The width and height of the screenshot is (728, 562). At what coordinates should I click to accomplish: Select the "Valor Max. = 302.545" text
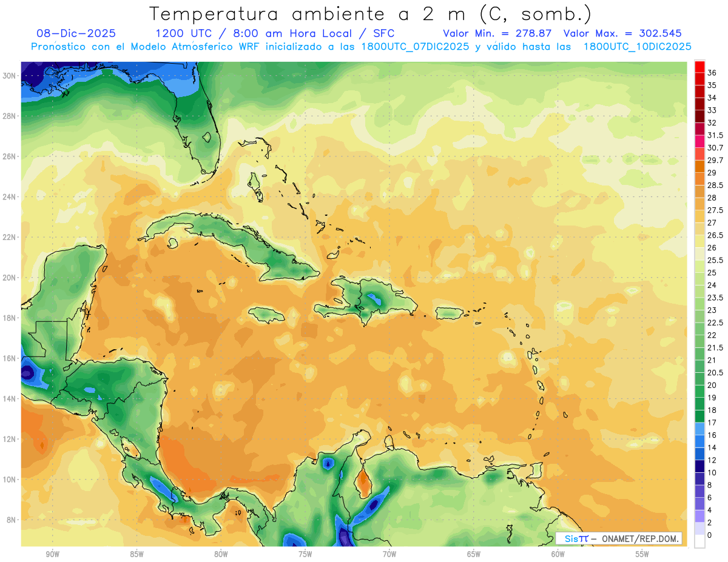tap(622, 33)
